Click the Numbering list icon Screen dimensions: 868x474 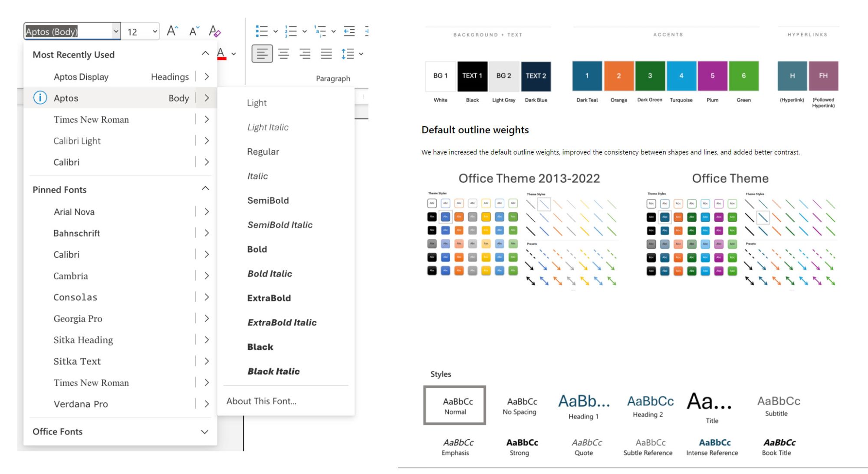pyautogui.click(x=291, y=31)
